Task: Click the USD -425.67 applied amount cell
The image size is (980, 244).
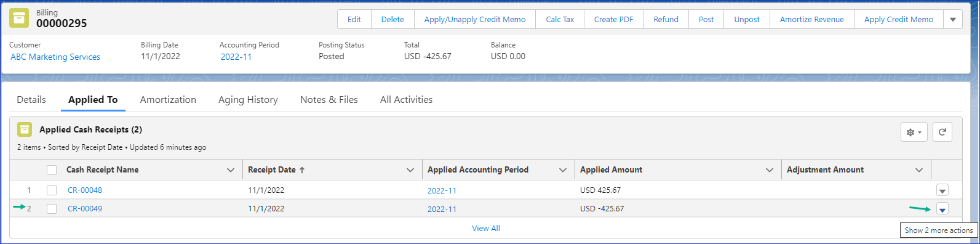Action: pos(602,209)
